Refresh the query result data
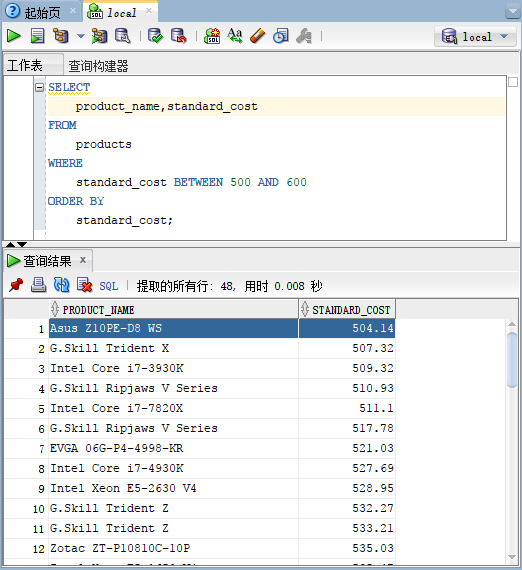This screenshot has width=522, height=570. (61, 285)
